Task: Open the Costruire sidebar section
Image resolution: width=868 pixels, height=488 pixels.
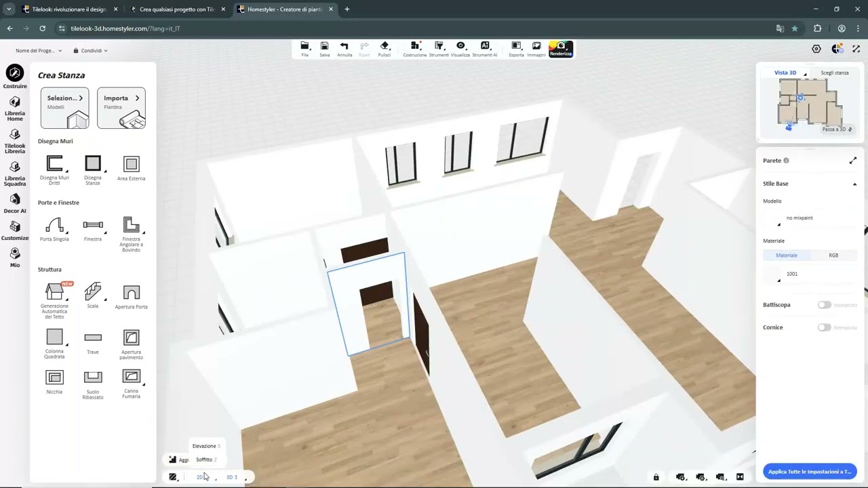Action: [15, 77]
